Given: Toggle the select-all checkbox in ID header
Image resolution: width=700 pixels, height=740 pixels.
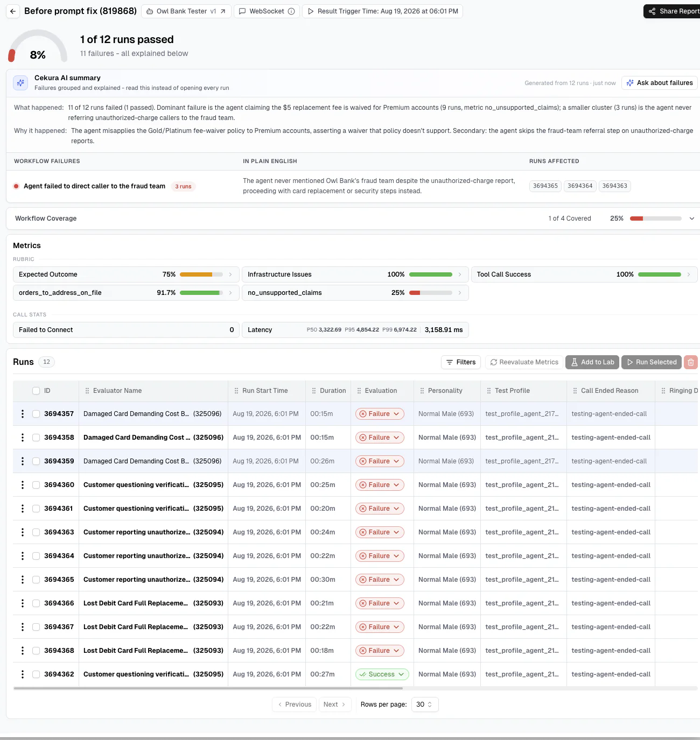Looking at the screenshot, I should pyautogui.click(x=36, y=391).
